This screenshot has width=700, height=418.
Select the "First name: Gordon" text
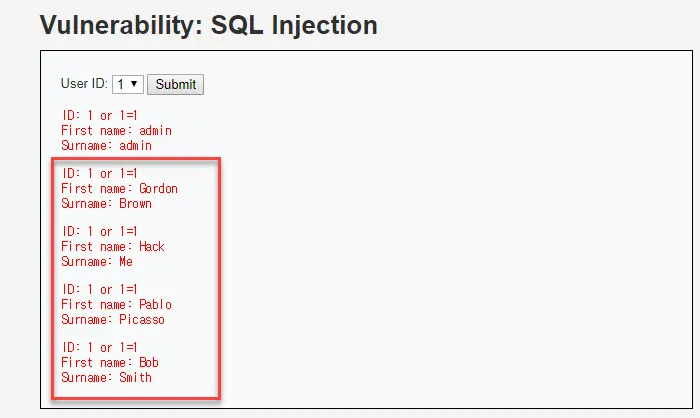click(x=119, y=188)
